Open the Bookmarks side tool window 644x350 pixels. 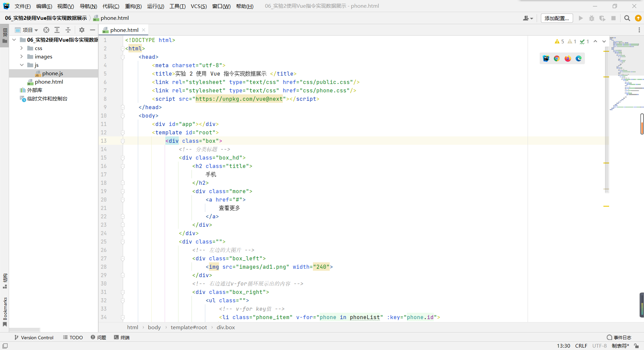click(x=5, y=311)
